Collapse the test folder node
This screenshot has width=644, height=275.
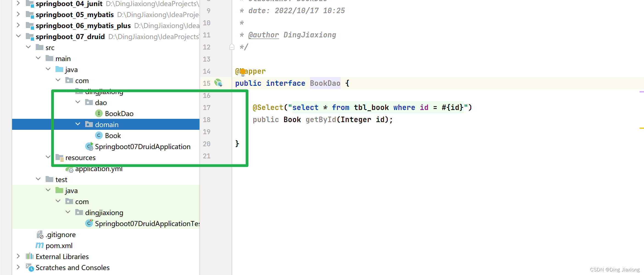point(38,179)
